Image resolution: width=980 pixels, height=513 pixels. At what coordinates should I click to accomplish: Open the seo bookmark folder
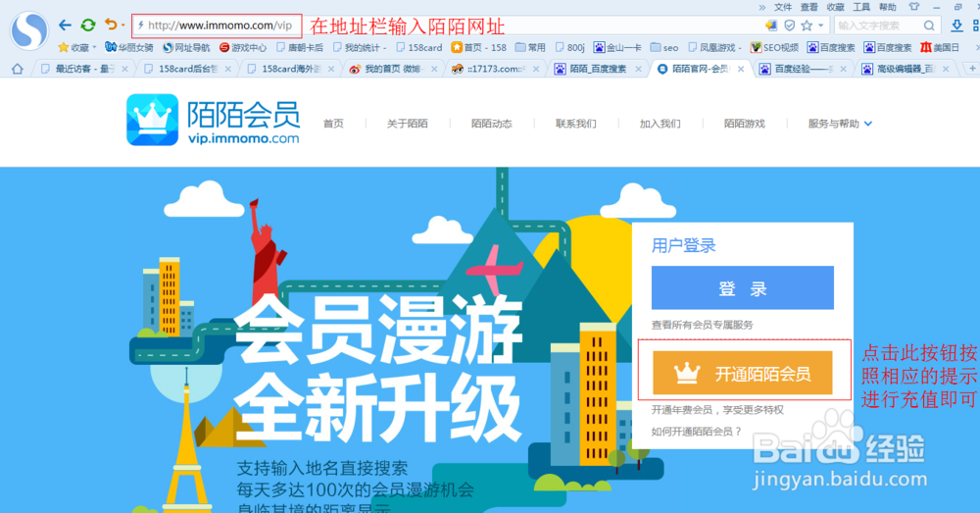pyautogui.click(x=663, y=47)
